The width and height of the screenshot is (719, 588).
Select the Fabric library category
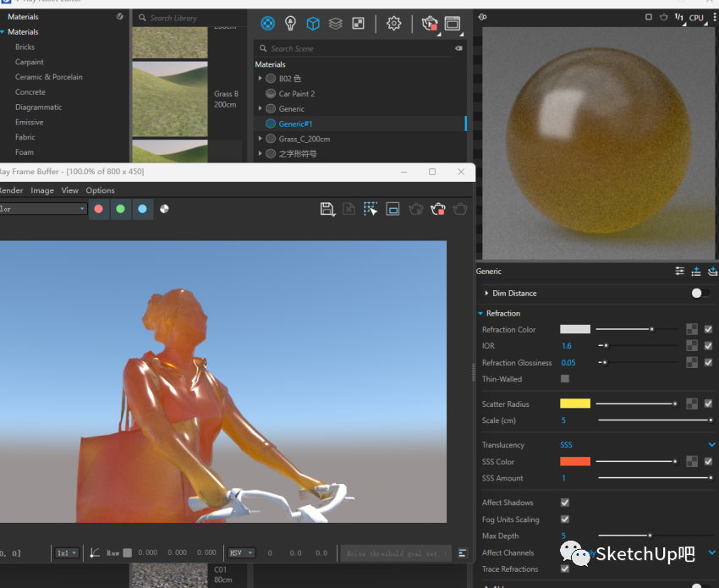coord(25,137)
